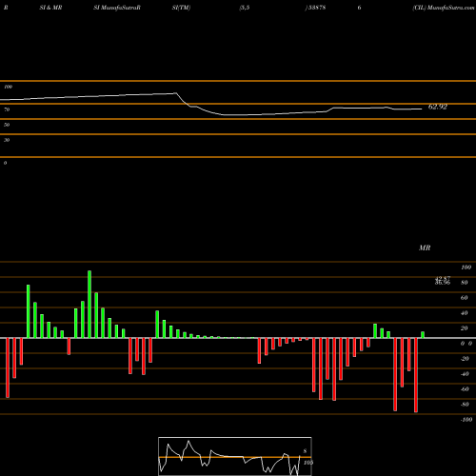Click the 53878 header text

click(316, 8)
